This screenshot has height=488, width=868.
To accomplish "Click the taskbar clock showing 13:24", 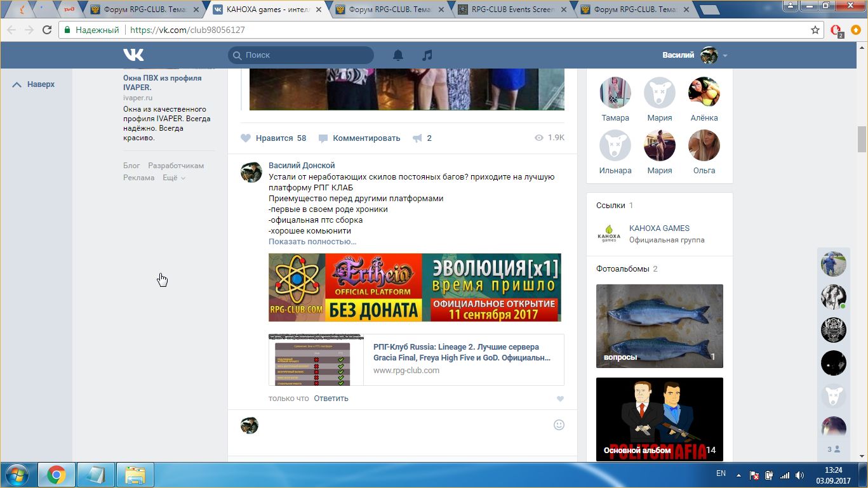I will tap(833, 470).
